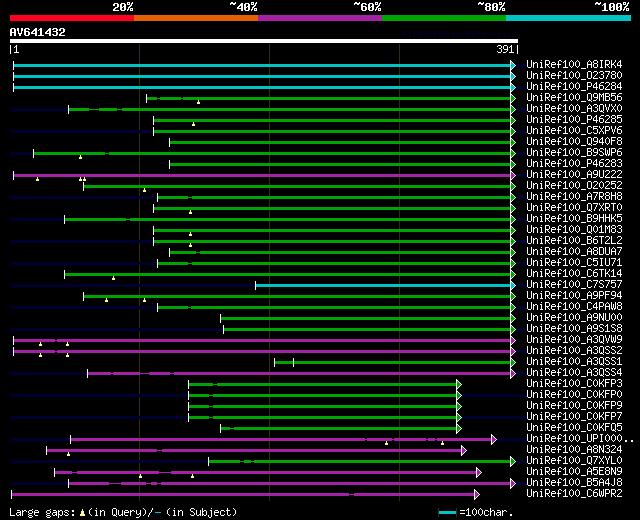Click the UniRef100_C0KFQ5 label
The height and width of the screenshot is (520, 640).
pyautogui.click(x=574, y=428)
